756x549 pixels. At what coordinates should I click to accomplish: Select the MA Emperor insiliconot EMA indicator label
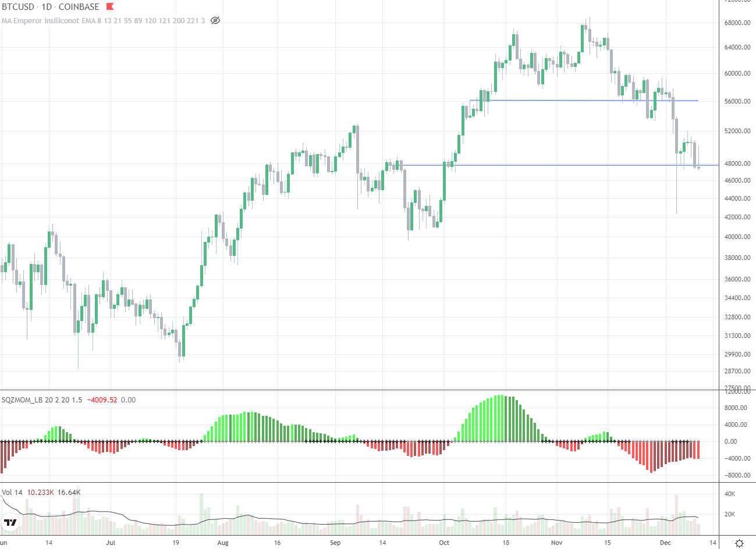104,20
